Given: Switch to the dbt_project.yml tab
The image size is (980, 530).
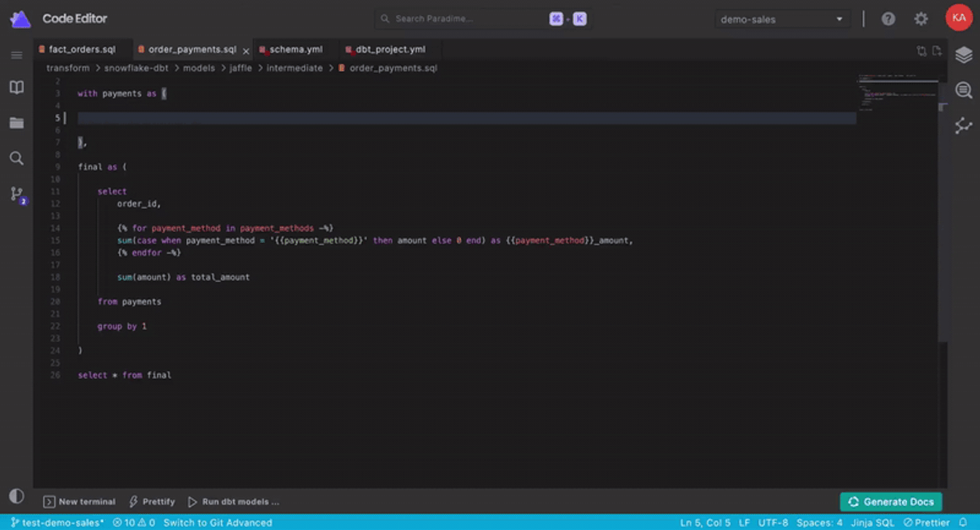Looking at the screenshot, I should tap(389, 50).
